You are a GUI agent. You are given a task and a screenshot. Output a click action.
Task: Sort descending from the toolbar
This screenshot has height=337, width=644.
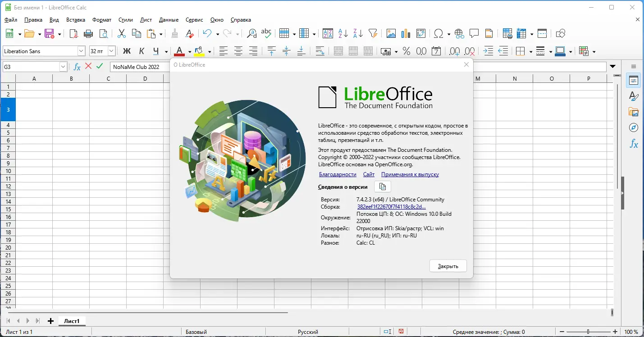[358, 33]
